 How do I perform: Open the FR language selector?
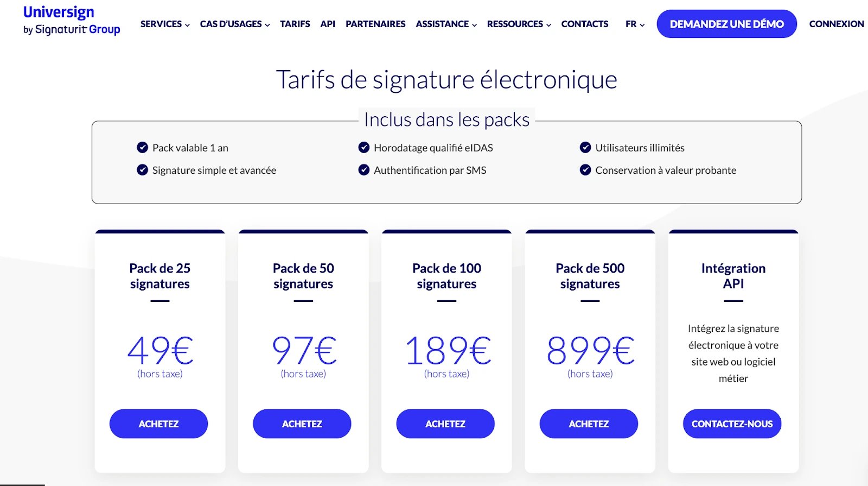pos(635,24)
